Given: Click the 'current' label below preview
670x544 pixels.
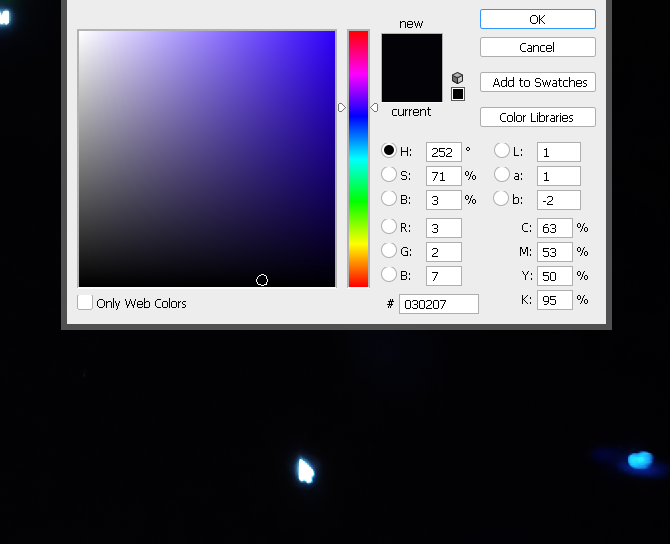Looking at the screenshot, I should coord(411,112).
